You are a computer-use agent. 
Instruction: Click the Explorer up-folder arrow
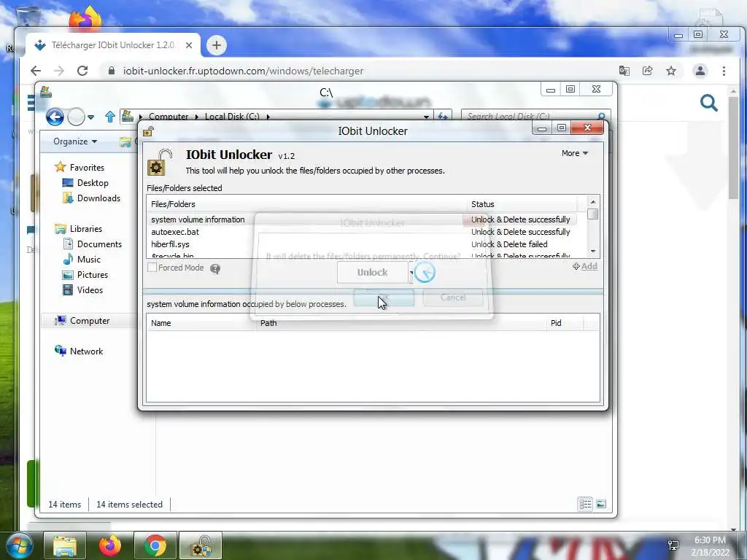(110, 117)
